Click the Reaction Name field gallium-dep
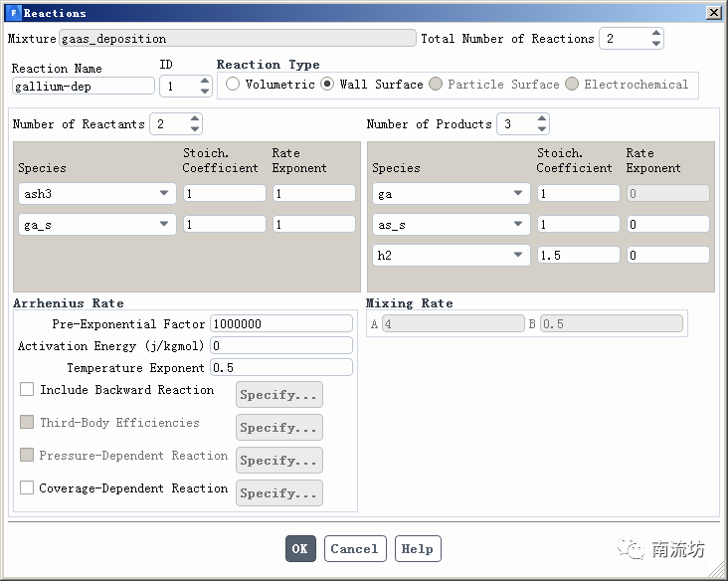728x581 pixels. point(84,87)
